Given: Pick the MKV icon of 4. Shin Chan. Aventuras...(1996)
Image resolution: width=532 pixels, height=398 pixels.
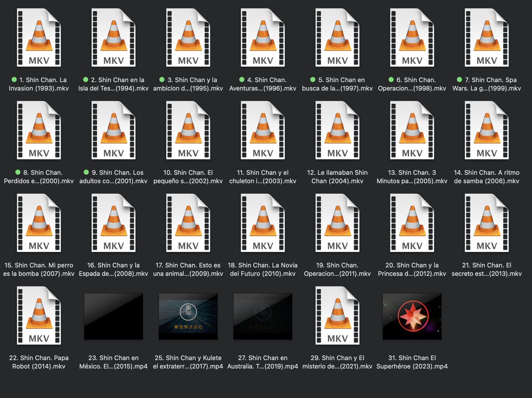Looking at the screenshot, I should click(263, 37).
